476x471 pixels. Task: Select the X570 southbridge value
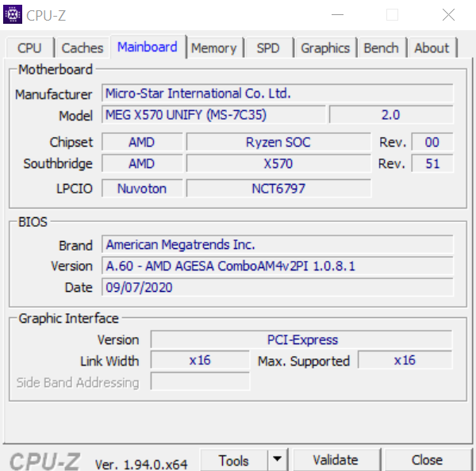278,163
